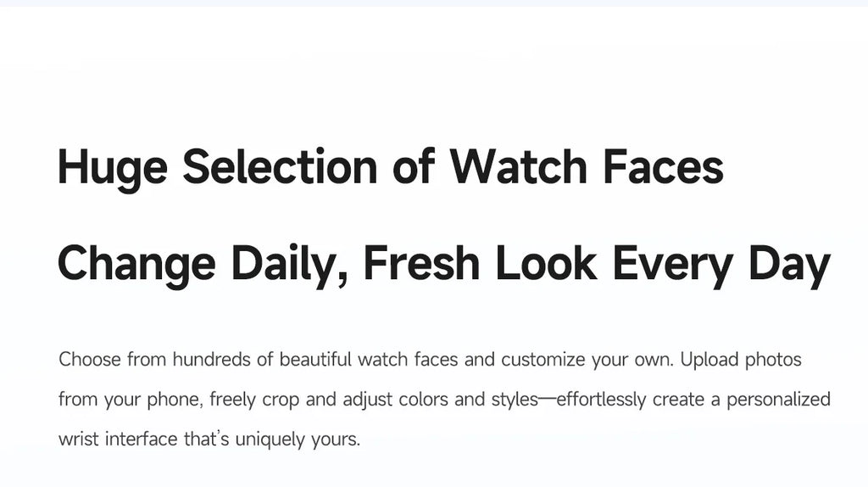Click the word 'phone,' in the paragraph
868x487 pixels.
point(175,400)
